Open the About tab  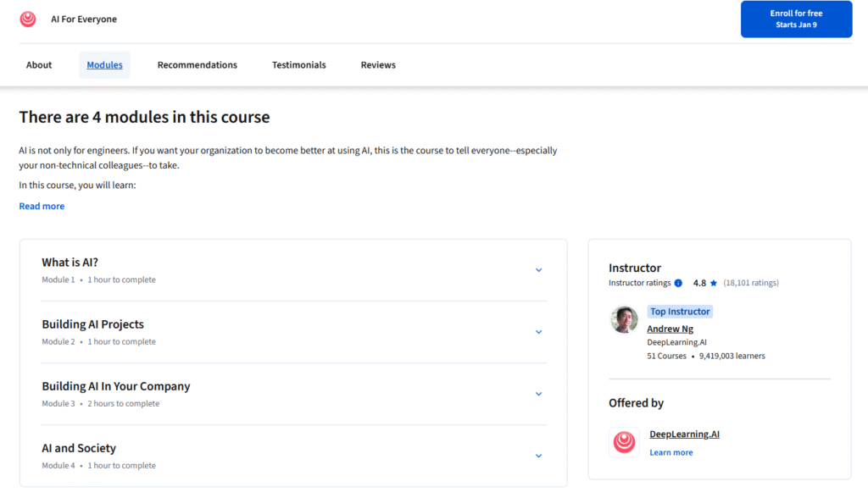pos(39,65)
